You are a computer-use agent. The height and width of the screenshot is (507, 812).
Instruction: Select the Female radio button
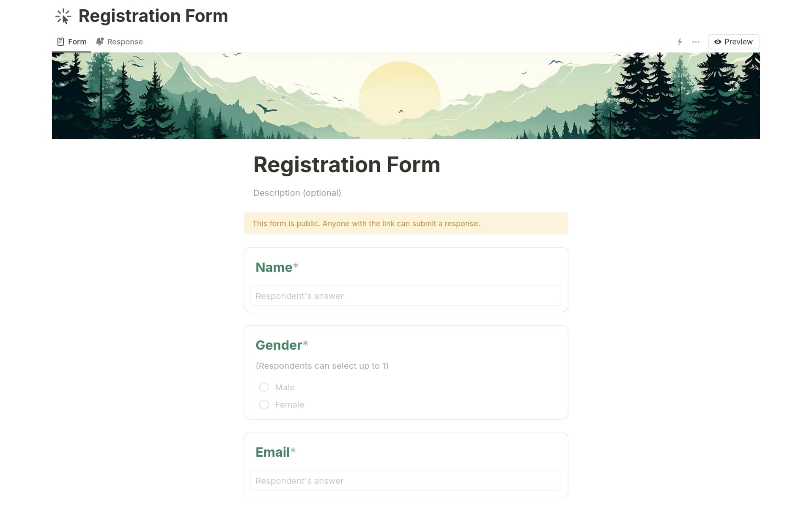click(263, 404)
